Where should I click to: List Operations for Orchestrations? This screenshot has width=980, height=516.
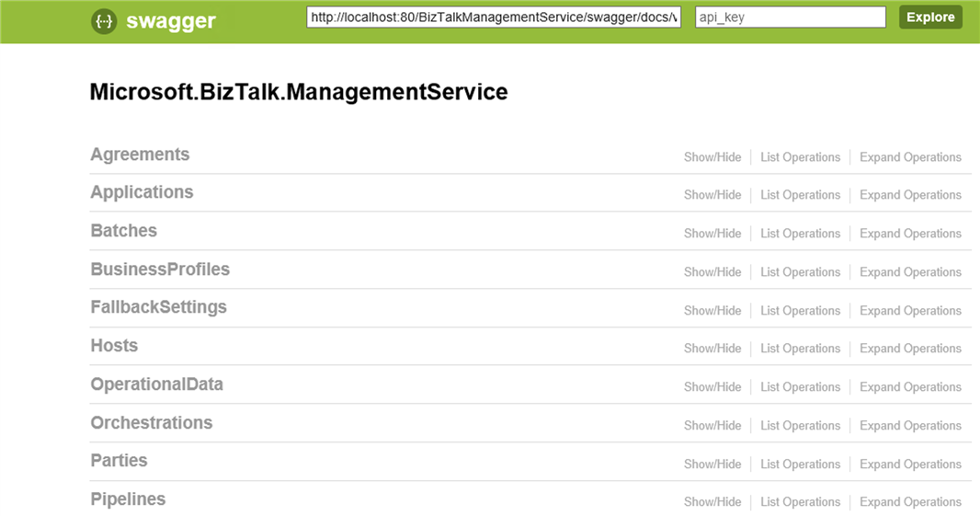801,425
